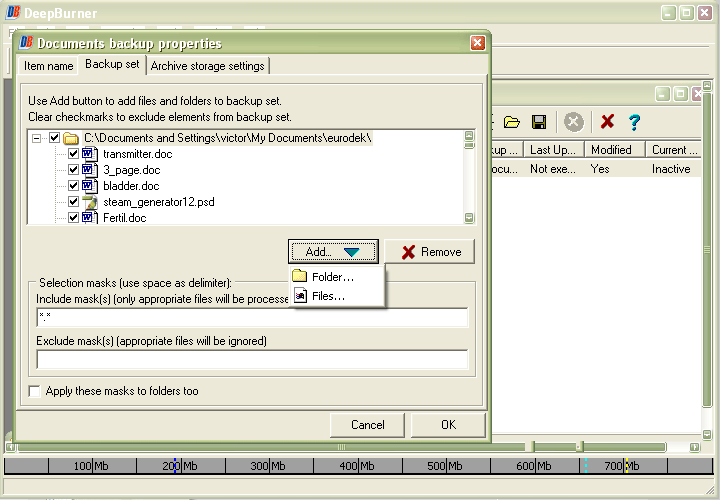The image size is (720, 500).
Task: Click the Word icon beside bladder.doc
Action: click(90, 185)
